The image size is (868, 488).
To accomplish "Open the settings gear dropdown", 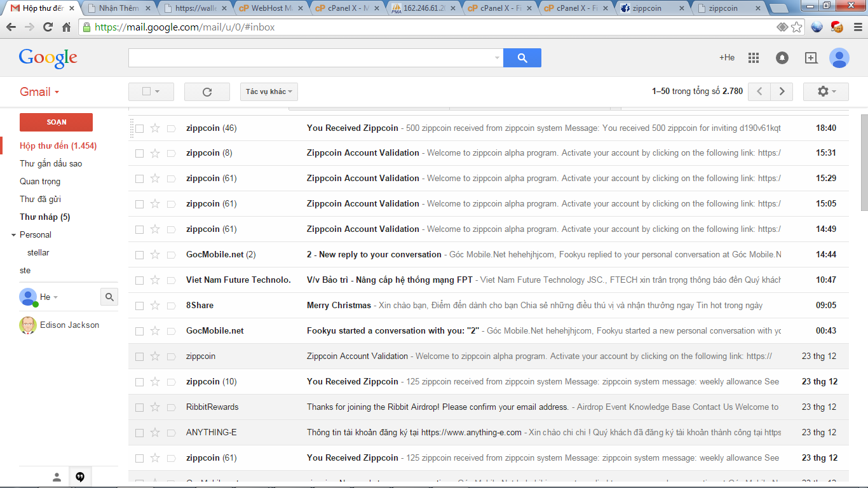I will 826,91.
